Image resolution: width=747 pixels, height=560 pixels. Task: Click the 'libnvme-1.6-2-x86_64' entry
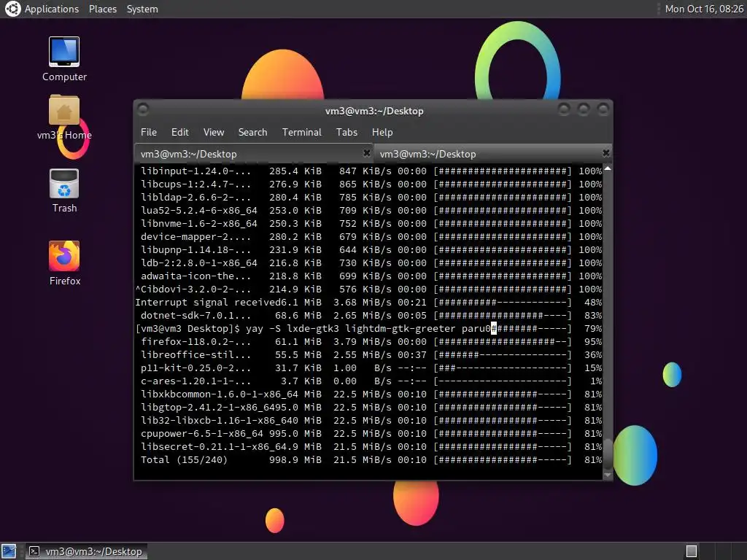coord(198,223)
